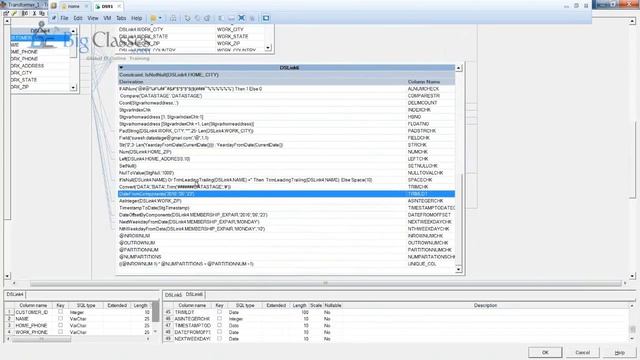The height and width of the screenshot is (360, 640).
Task: Click the DSLink4 grid vertical scrollbar thumb
Action: click(x=156, y=312)
